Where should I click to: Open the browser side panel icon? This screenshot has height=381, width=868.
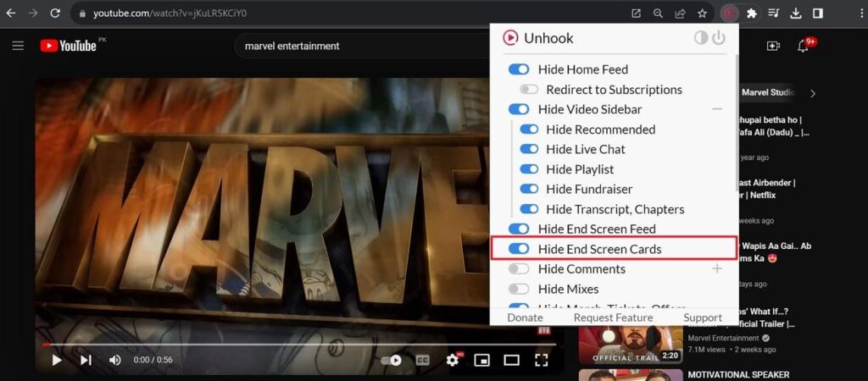click(x=818, y=14)
